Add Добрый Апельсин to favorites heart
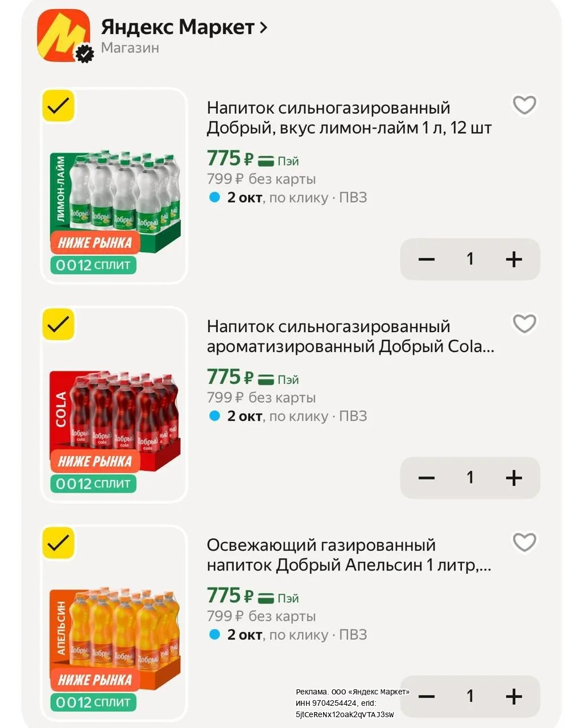This screenshot has width=583, height=728. (524, 542)
